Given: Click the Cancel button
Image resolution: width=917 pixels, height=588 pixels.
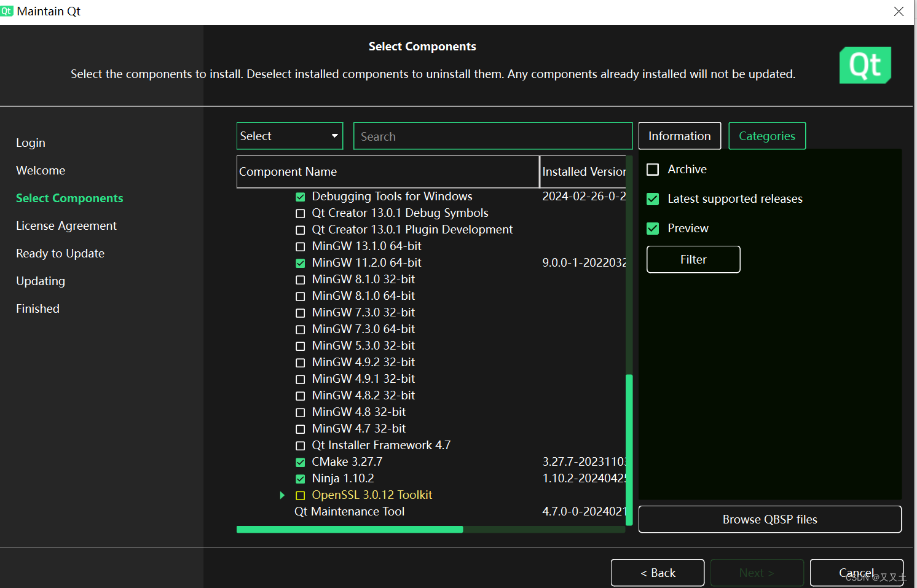Looking at the screenshot, I should click(857, 573).
